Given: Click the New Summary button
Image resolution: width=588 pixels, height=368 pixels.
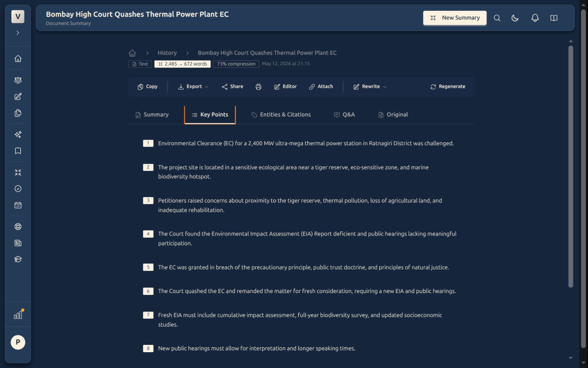Looking at the screenshot, I should [455, 18].
